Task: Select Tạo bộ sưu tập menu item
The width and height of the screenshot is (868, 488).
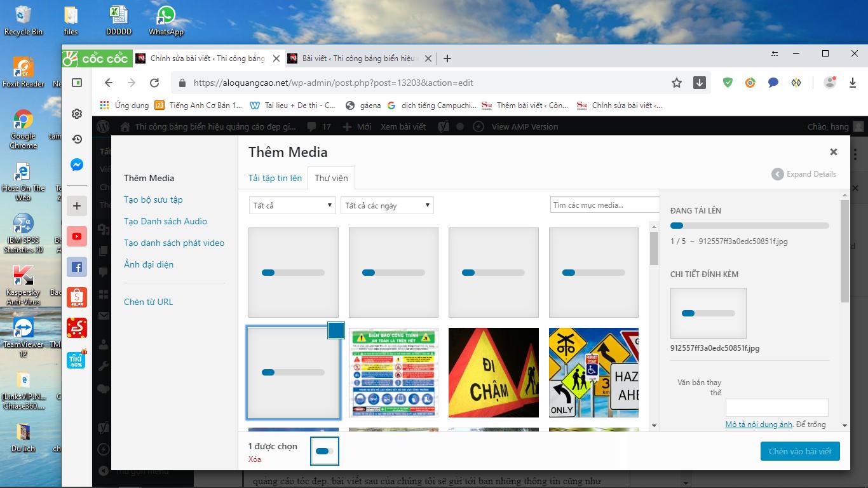Action: (153, 200)
